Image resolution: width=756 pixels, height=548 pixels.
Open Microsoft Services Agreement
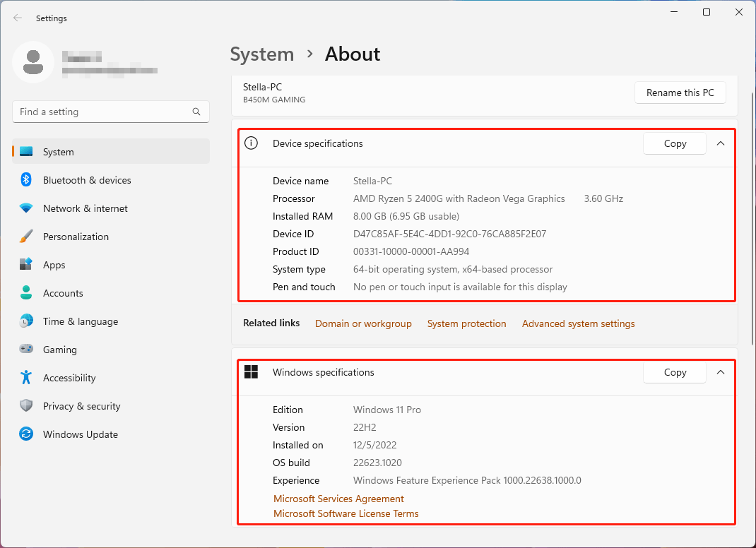338,499
